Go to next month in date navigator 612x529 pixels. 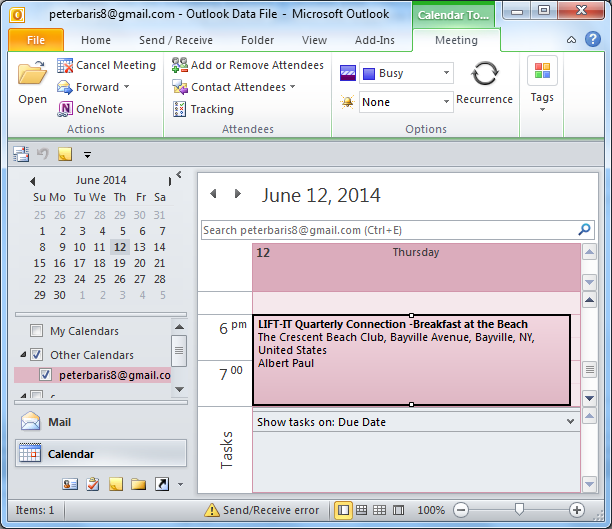(170, 181)
